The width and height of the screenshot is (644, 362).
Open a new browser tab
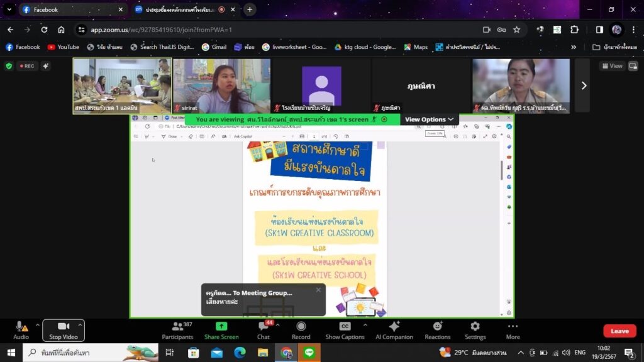click(x=250, y=9)
